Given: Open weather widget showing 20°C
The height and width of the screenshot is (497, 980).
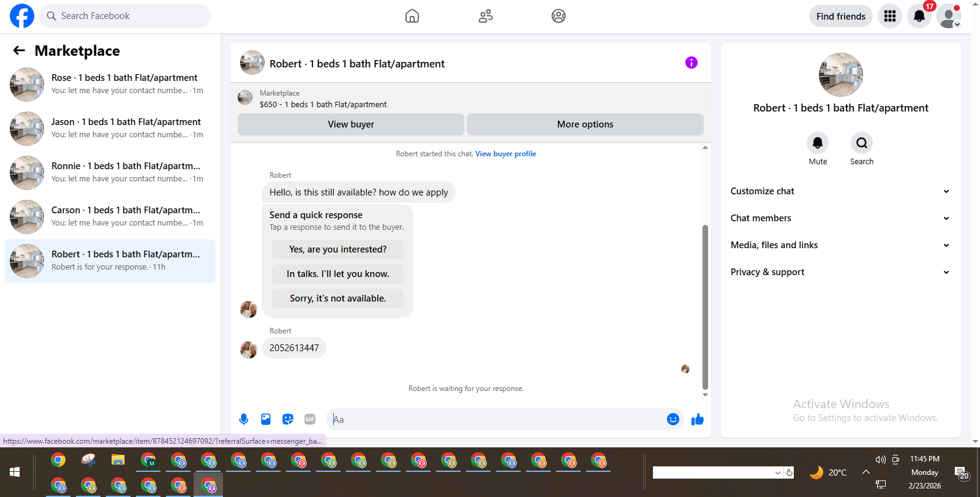Looking at the screenshot, I should 828,472.
